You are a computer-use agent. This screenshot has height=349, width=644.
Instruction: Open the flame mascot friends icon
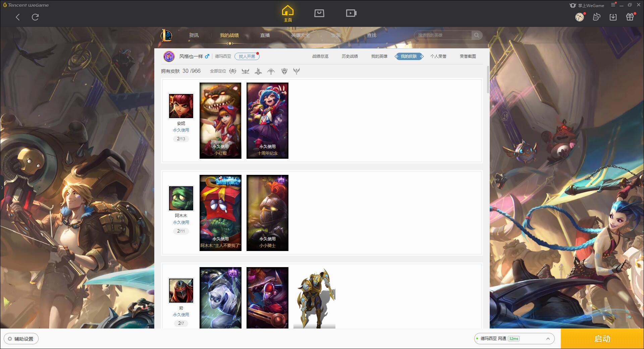(596, 17)
